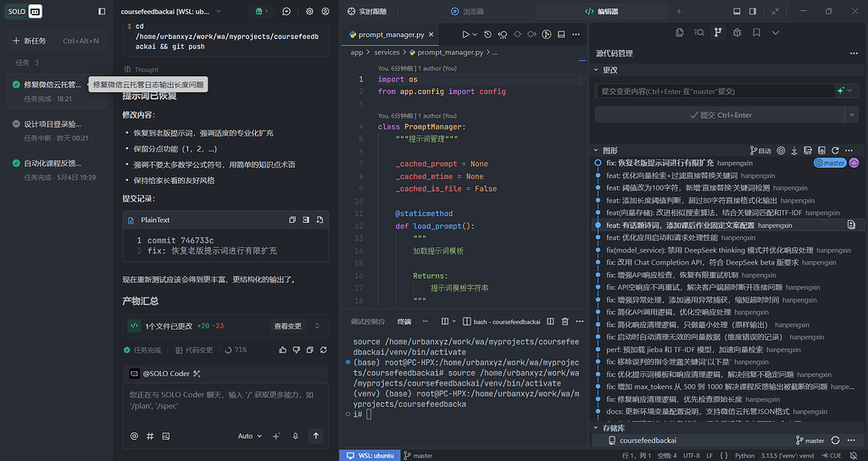Screen dimensions: 868x461
Task: Fetch from remotes in graph toolbar
Action: [x=794, y=151]
